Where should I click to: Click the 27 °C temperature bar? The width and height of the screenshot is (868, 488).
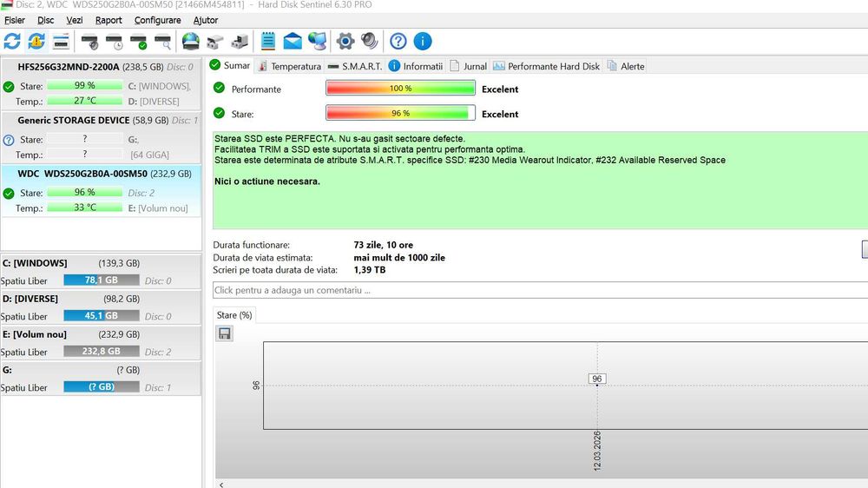point(85,100)
